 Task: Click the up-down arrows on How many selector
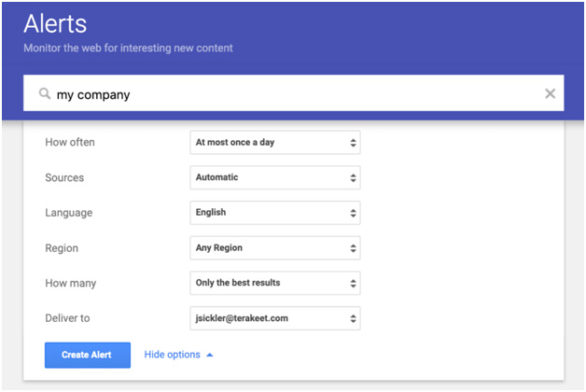point(353,283)
